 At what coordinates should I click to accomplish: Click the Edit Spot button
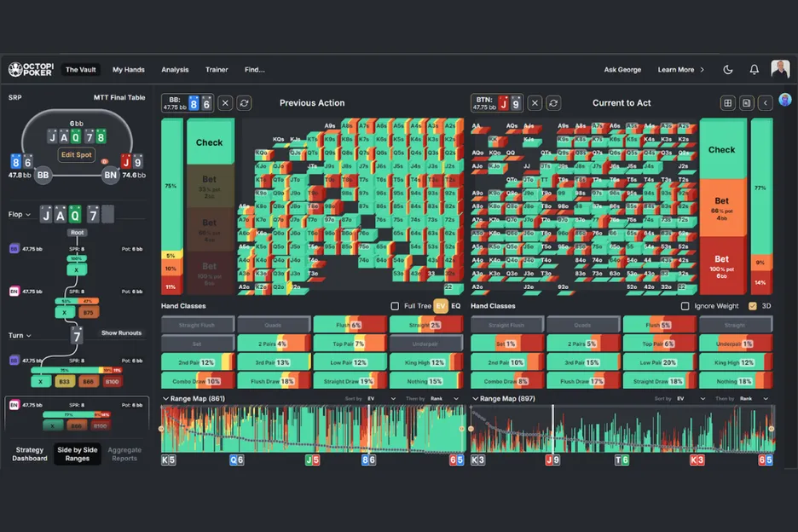point(77,154)
